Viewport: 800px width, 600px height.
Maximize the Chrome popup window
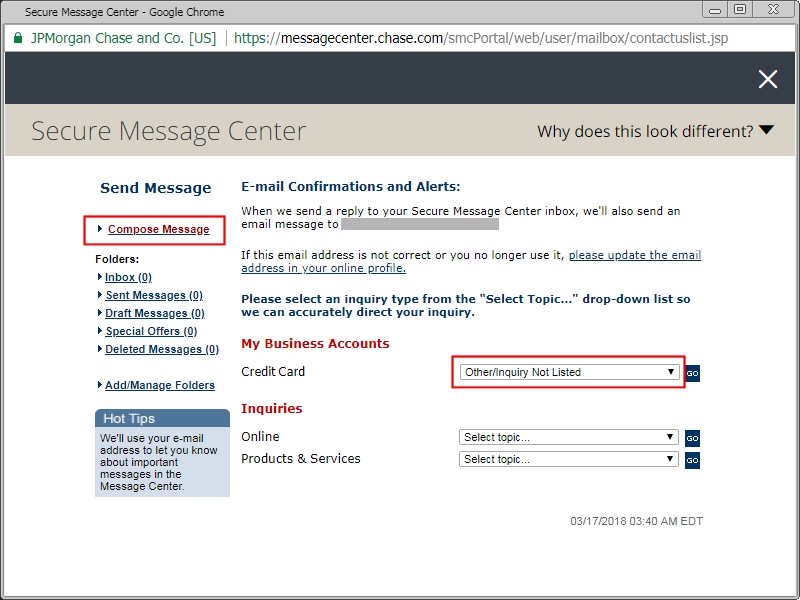[740, 10]
